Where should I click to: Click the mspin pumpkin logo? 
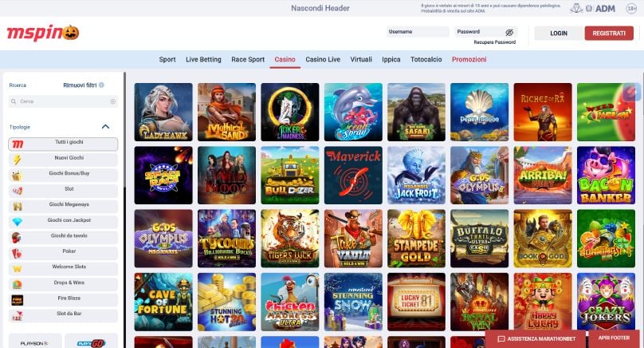[x=43, y=33]
